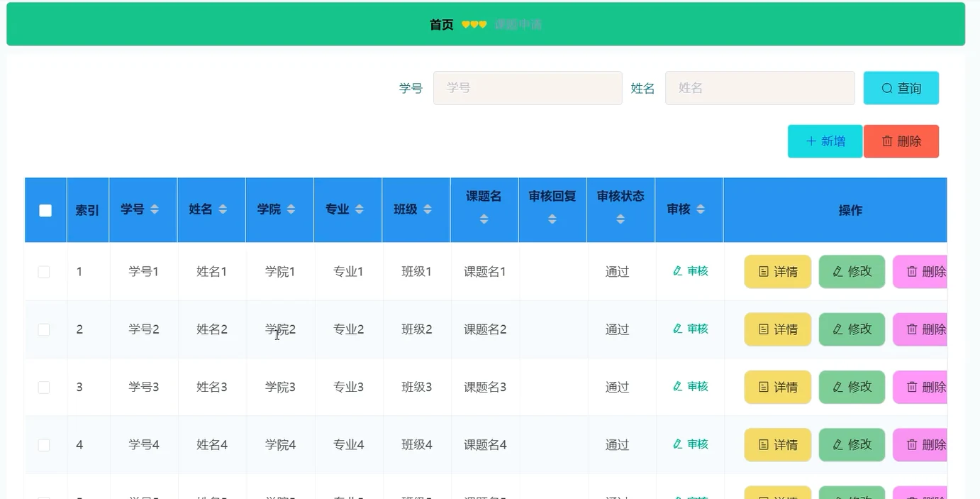Click the 课题名3 cell
The width and height of the screenshot is (980, 499).
pyautogui.click(x=485, y=387)
